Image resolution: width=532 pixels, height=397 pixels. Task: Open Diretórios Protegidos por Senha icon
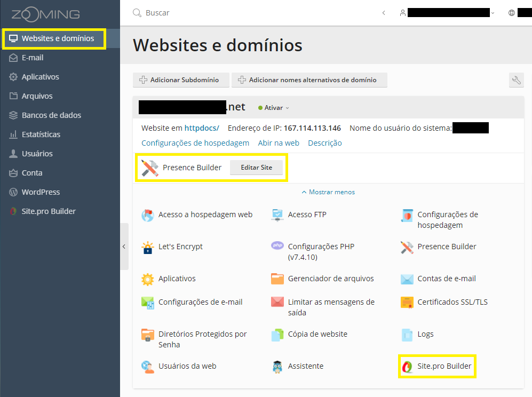coord(148,335)
